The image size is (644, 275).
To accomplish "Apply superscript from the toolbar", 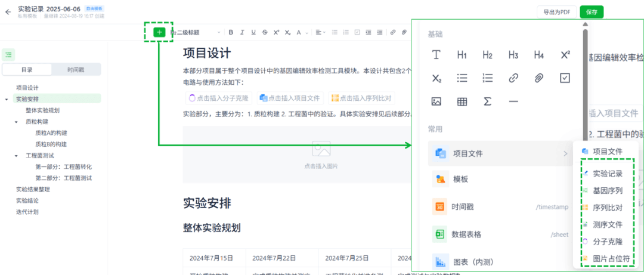I will click(x=277, y=32).
